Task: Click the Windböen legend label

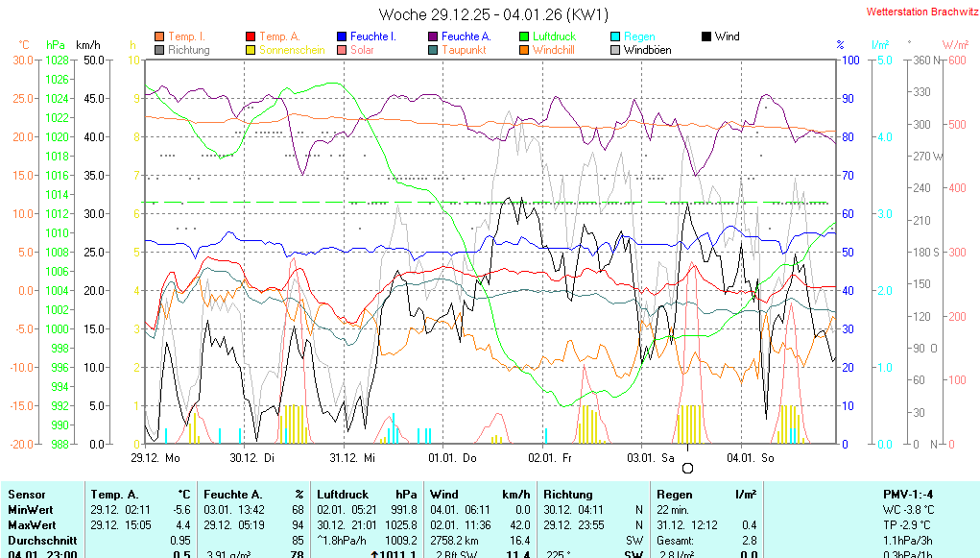Action: [x=647, y=50]
